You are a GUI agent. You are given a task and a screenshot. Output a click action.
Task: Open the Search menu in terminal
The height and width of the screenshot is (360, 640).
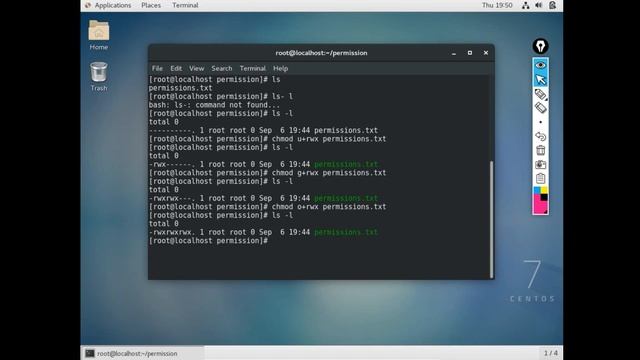[222, 68]
